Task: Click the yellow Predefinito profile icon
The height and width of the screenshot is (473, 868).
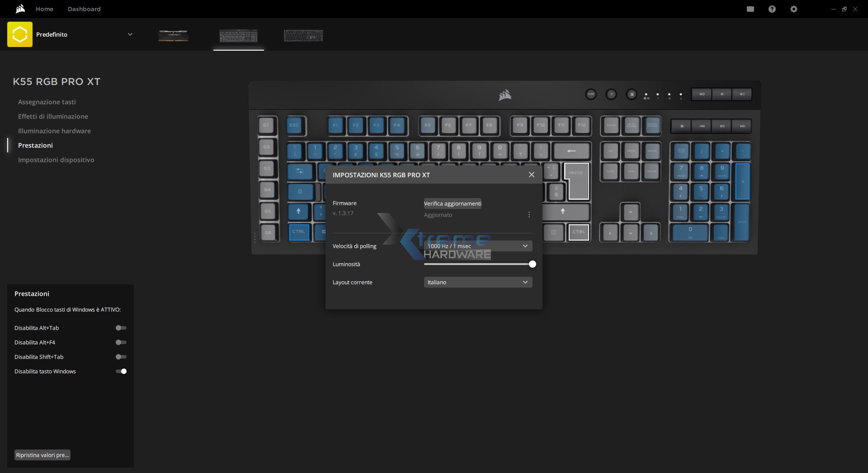Action: [20, 34]
